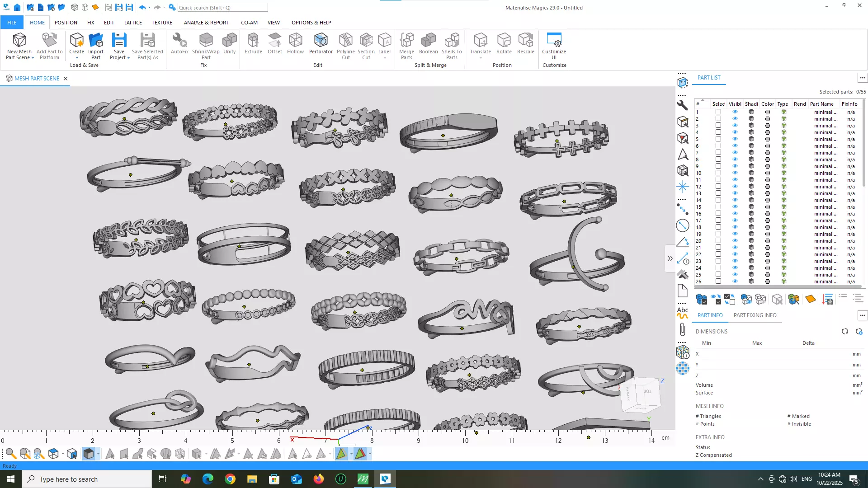Toggle visibility eye for part 3

pyautogui.click(x=735, y=126)
